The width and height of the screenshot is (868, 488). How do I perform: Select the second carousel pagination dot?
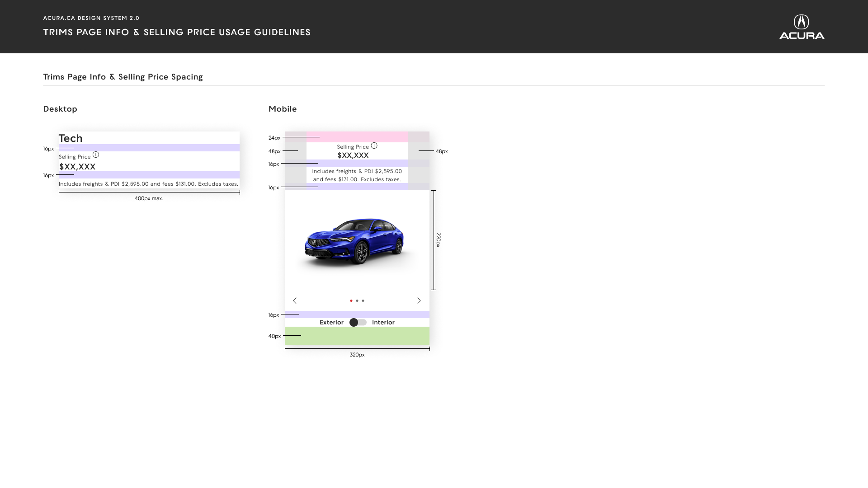point(357,301)
